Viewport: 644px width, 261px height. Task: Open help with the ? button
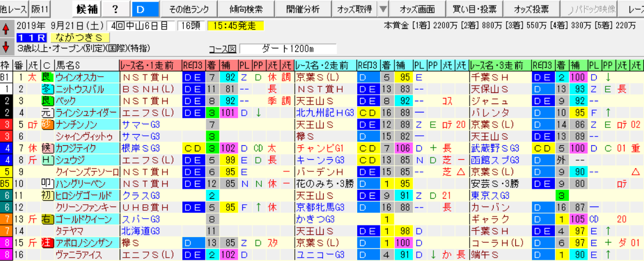(115, 8)
